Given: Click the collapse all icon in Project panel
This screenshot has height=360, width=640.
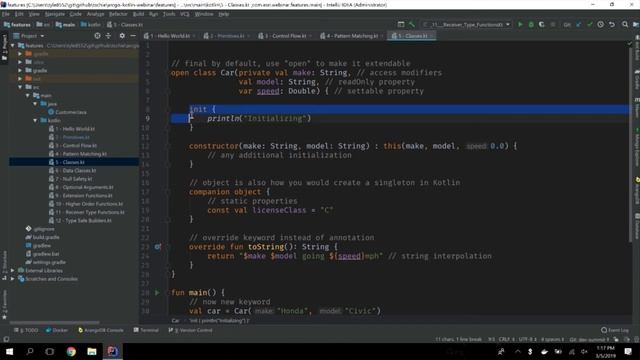Looking at the screenshot, I should (x=108, y=36).
